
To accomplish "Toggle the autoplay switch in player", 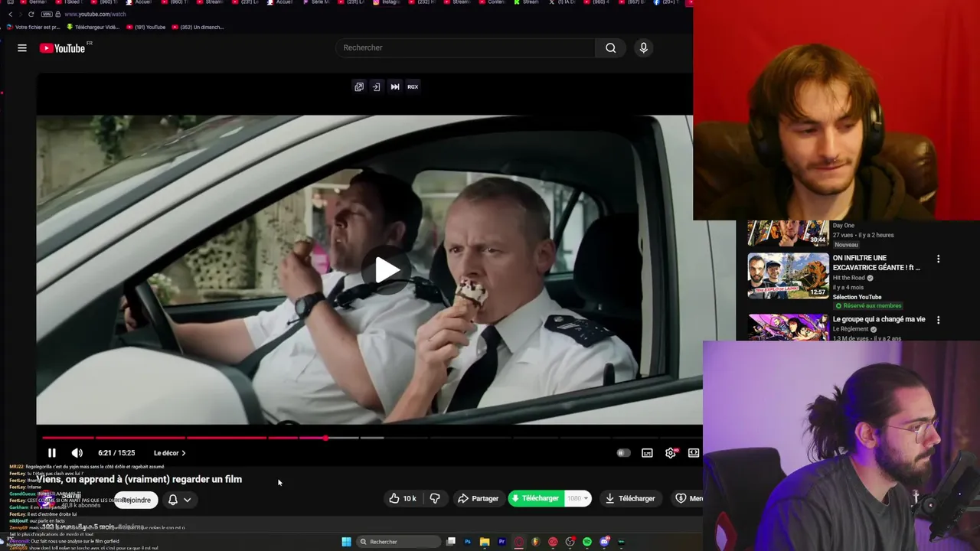I will [623, 453].
